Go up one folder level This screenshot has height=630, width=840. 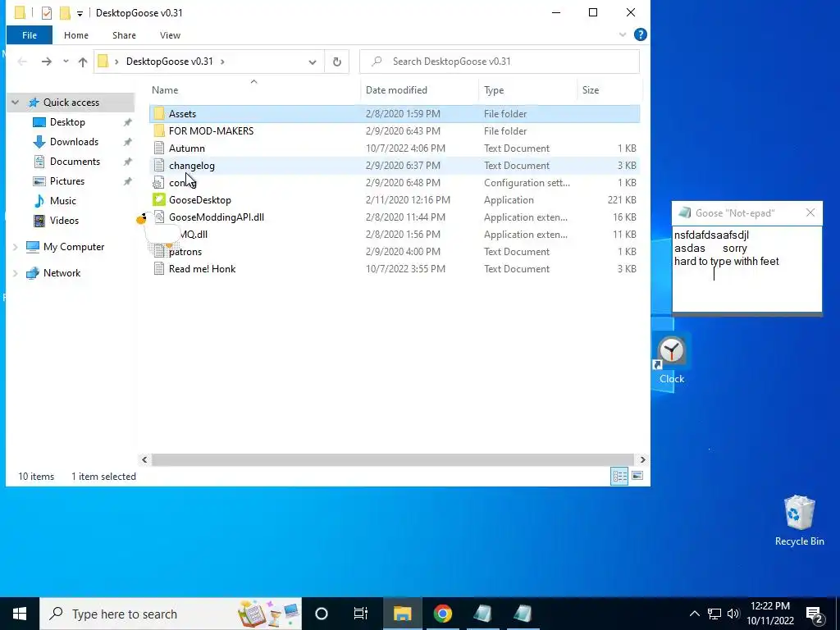pos(83,62)
